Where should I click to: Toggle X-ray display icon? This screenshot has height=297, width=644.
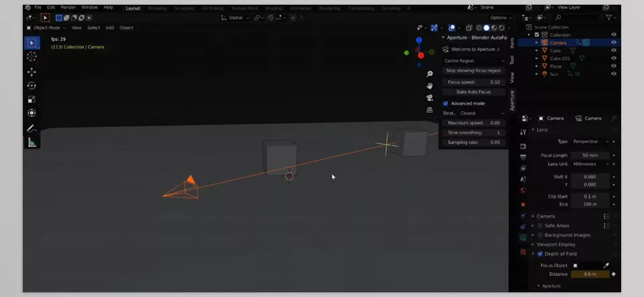pos(469,28)
